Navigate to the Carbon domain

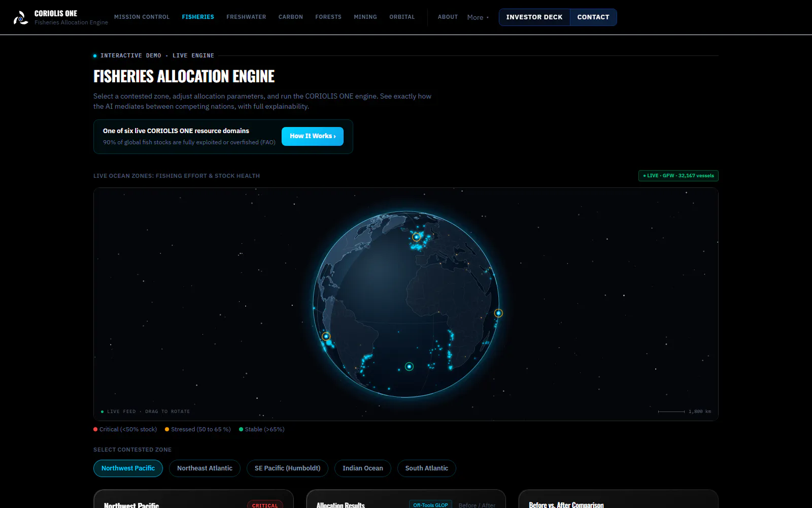(291, 17)
